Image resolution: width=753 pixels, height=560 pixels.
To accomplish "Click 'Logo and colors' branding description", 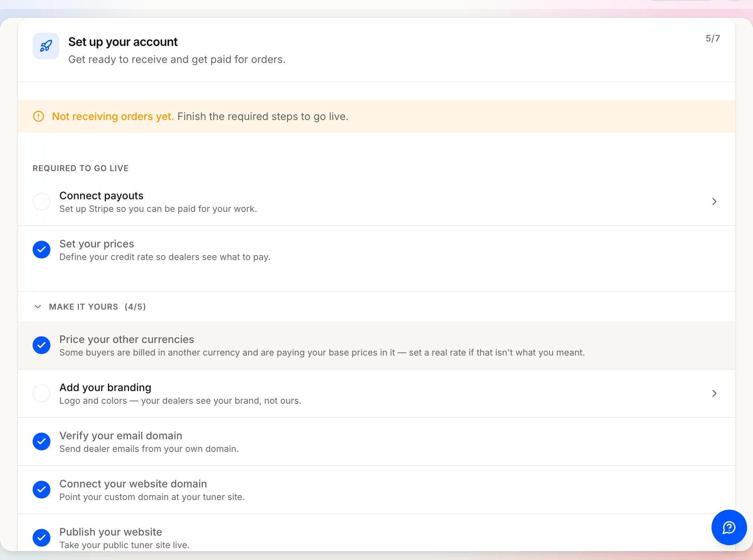I will (180, 401).
